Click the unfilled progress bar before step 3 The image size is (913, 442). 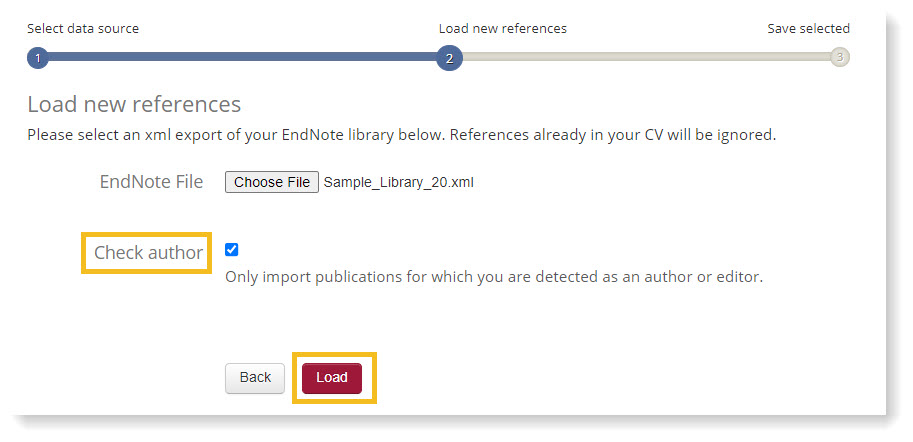coord(645,58)
